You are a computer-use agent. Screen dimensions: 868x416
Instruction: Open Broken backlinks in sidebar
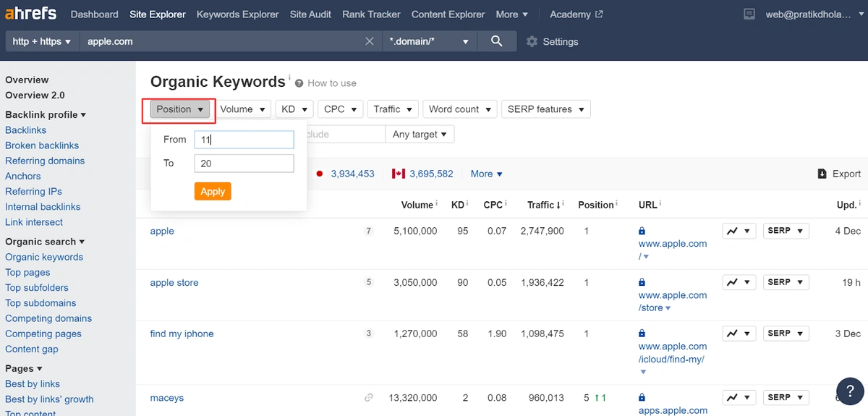pyautogui.click(x=42, y=145)
